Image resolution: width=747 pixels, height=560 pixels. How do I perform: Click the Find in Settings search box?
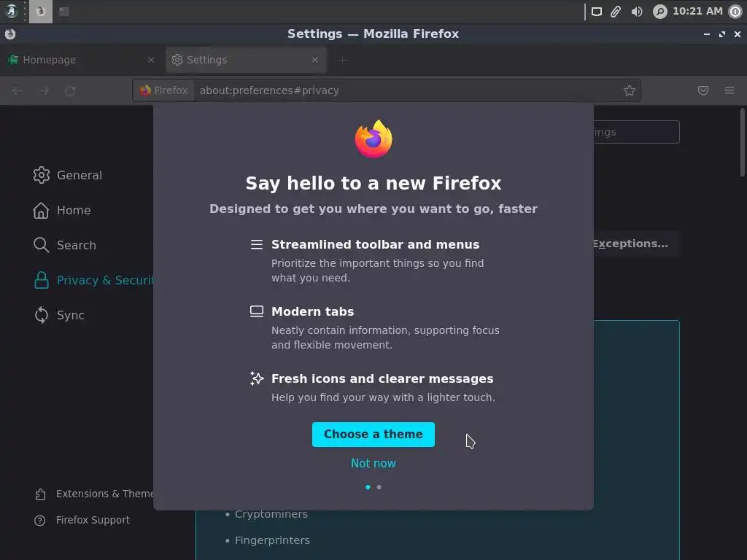pyautogui.click(x=636, y=132)
